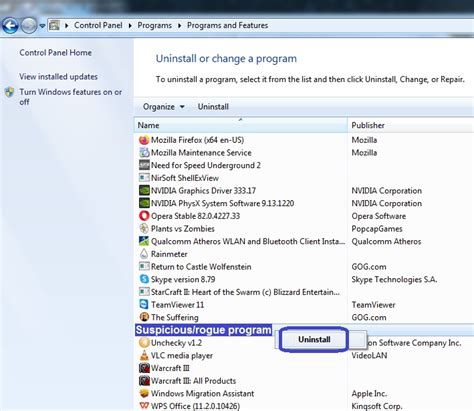Click the WPS Office icon
Viewport: 474px width, 411px height.
(144, 406)
